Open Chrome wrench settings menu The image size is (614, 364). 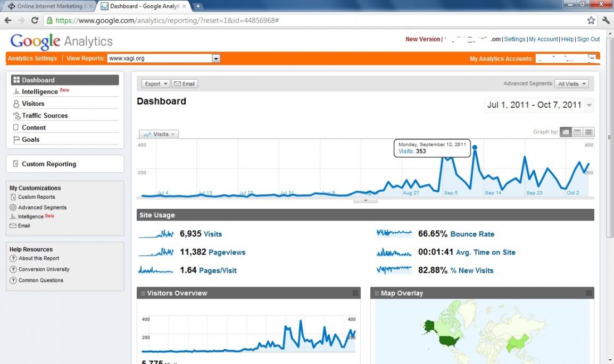(x=606, y=20)
